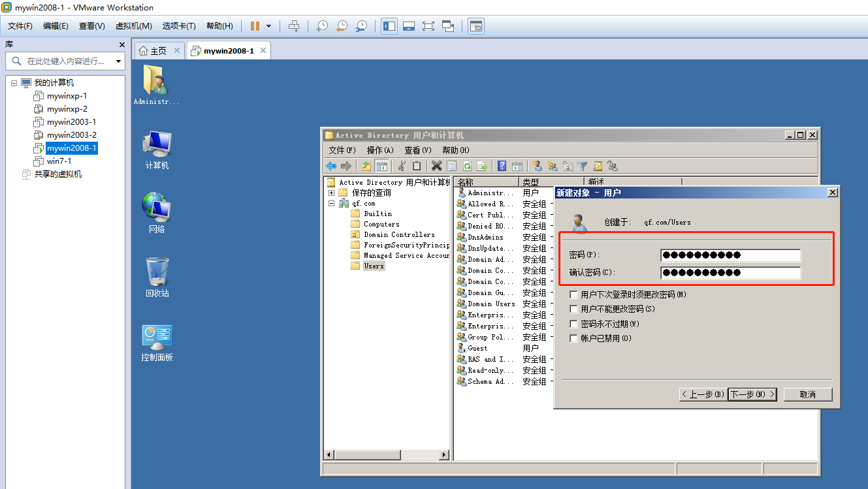This screenshot has width=868, height=489.
Task: Collapse the qf.com domain node
Action: pyautogui.click(x=332, y=203)
